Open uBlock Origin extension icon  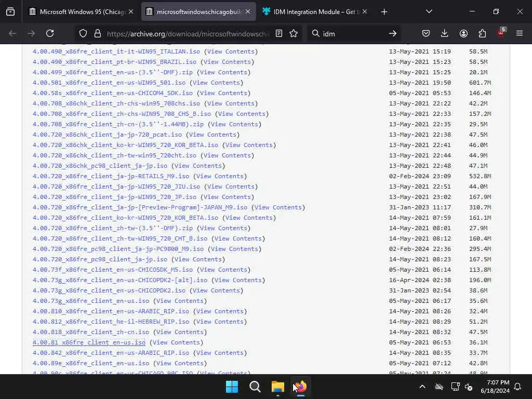501,33
